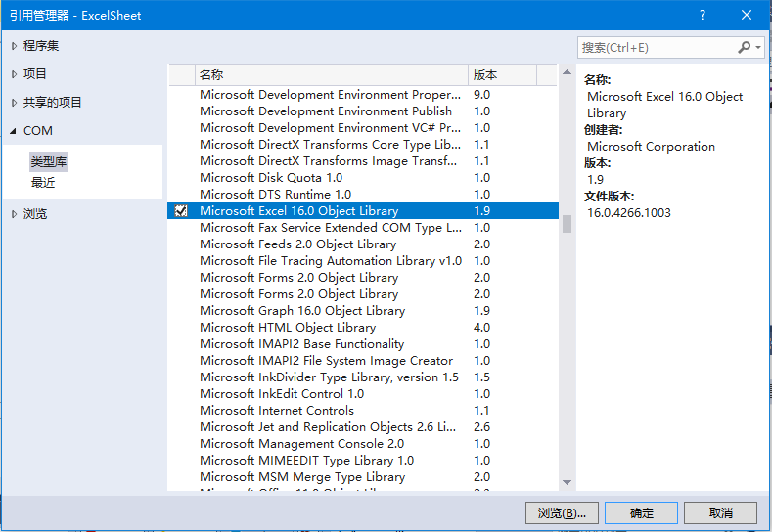Select Microsoft Graph 16.0 Object Library row
The height and width of the screenshot is (532, 772).
coord(363,311)
